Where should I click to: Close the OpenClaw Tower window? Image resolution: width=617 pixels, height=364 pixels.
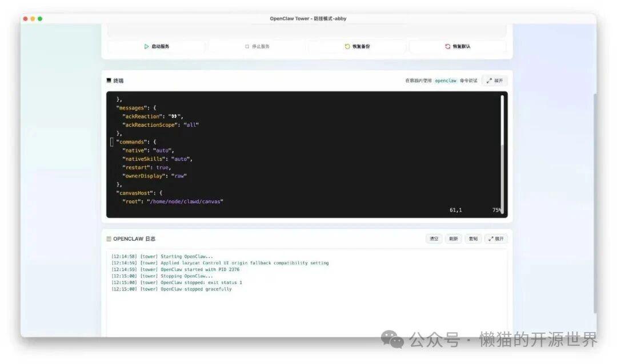[25, 19]
